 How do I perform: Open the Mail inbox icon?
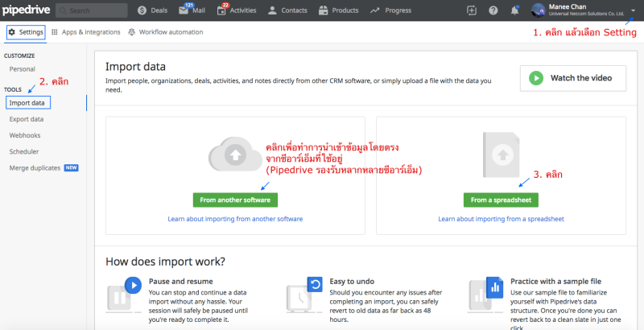(192, 10)
